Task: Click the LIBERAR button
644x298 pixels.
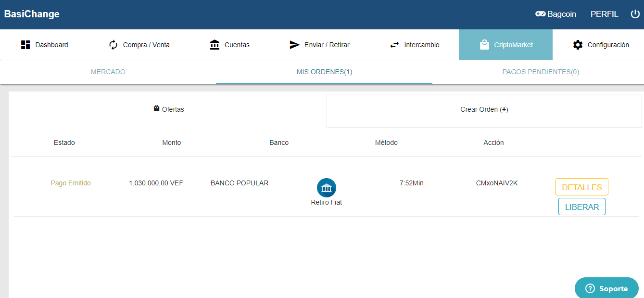Action: (582, 207)
